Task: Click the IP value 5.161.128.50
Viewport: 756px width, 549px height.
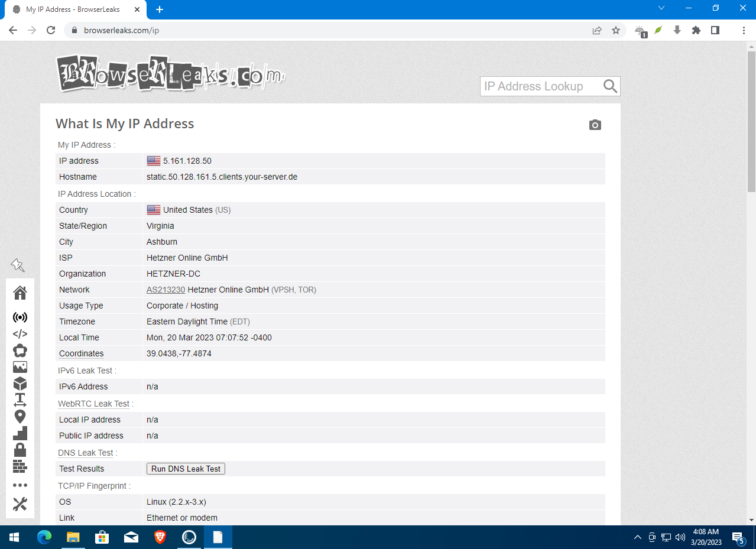Action: [187, 161]
